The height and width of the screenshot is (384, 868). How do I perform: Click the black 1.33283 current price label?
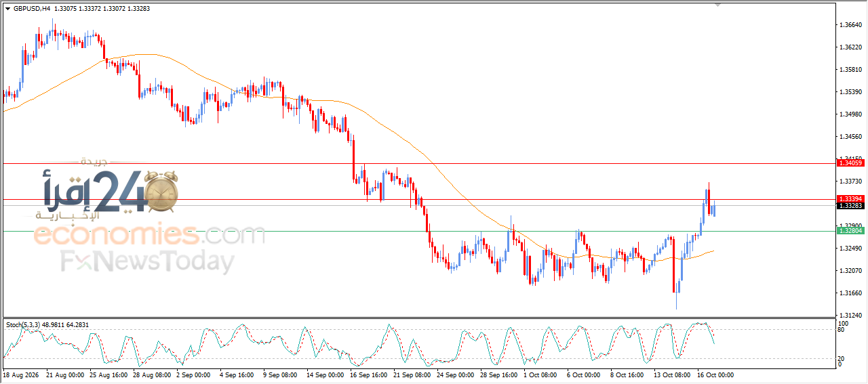[x=850, y=206]
